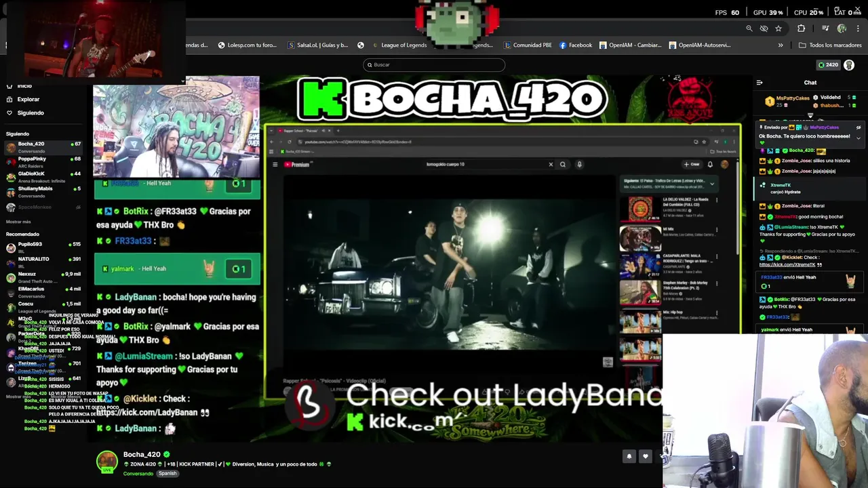Open the YouTube hamburger menu in the stream
Viewport: 868px width, 488px height.
(x=275, y=164)
